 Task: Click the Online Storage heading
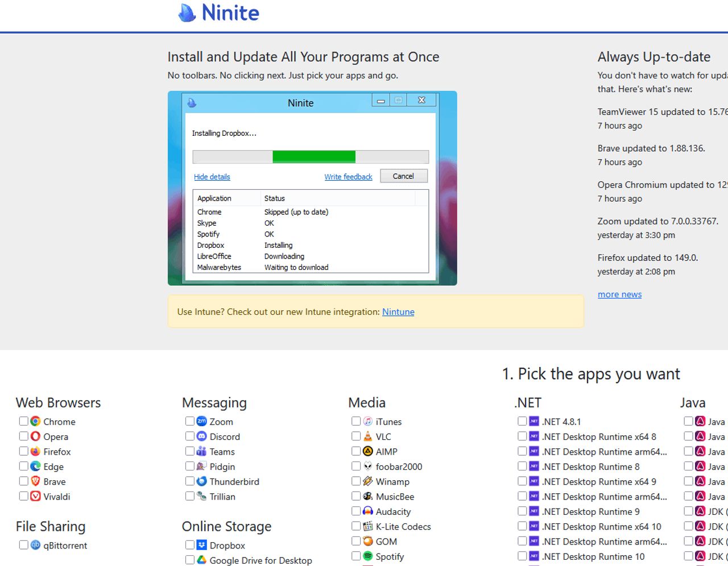(226, 527)
